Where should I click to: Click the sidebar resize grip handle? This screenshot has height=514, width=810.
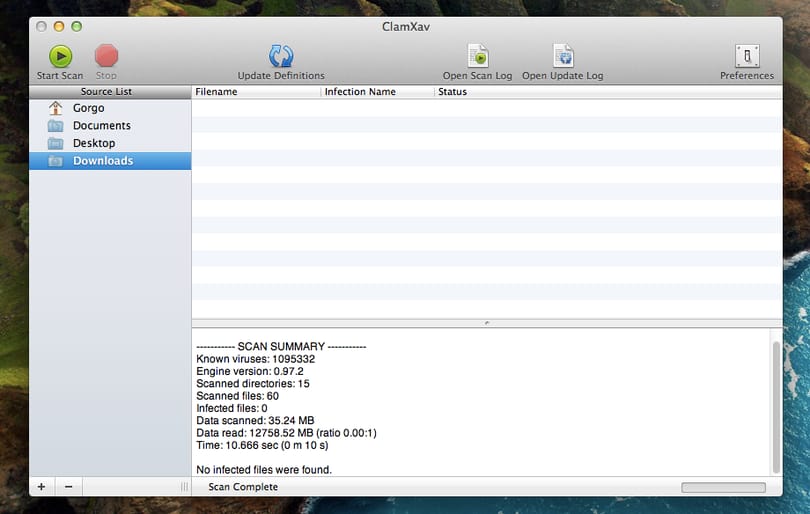coord(184,487)
